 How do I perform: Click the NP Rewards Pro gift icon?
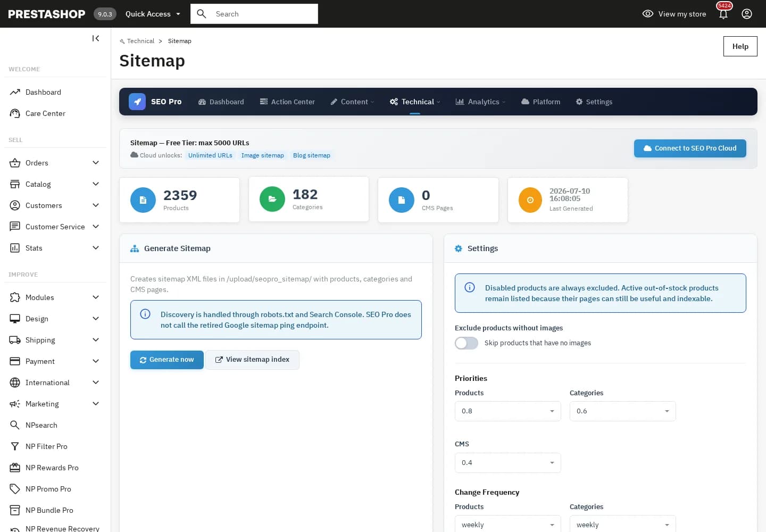(15, 468)
